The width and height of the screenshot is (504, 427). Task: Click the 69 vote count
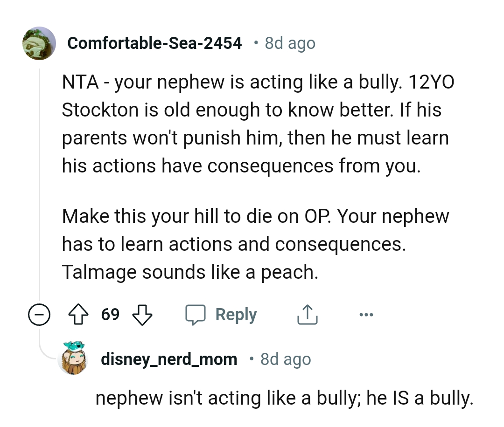[x=111, y=315]
